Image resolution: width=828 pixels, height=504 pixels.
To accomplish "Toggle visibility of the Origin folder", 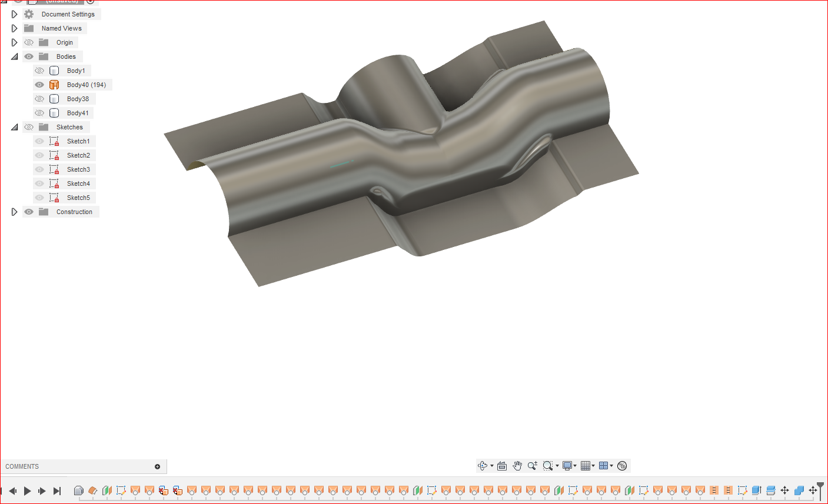I will pyautogui.click(x=29, y=42).
